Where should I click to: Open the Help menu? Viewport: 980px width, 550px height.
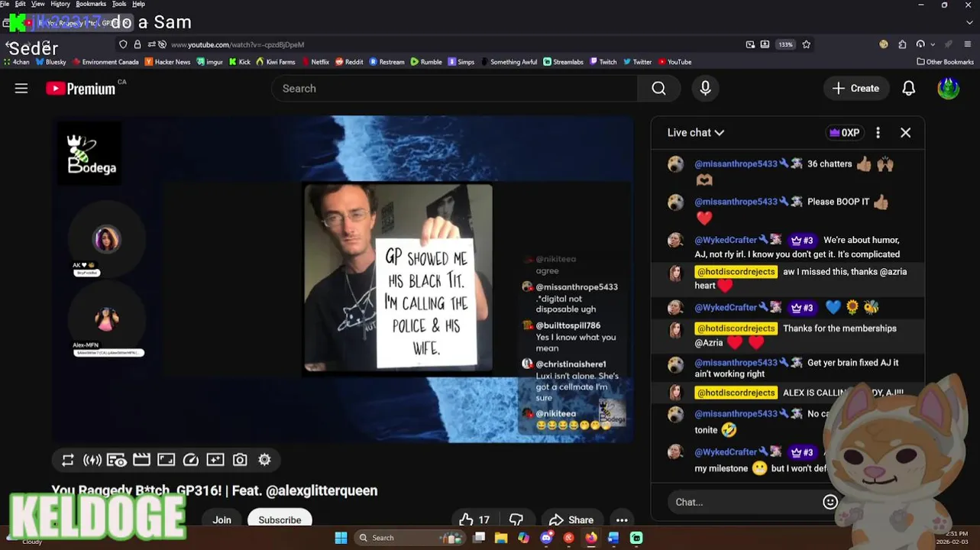click(x=138, y=4)
